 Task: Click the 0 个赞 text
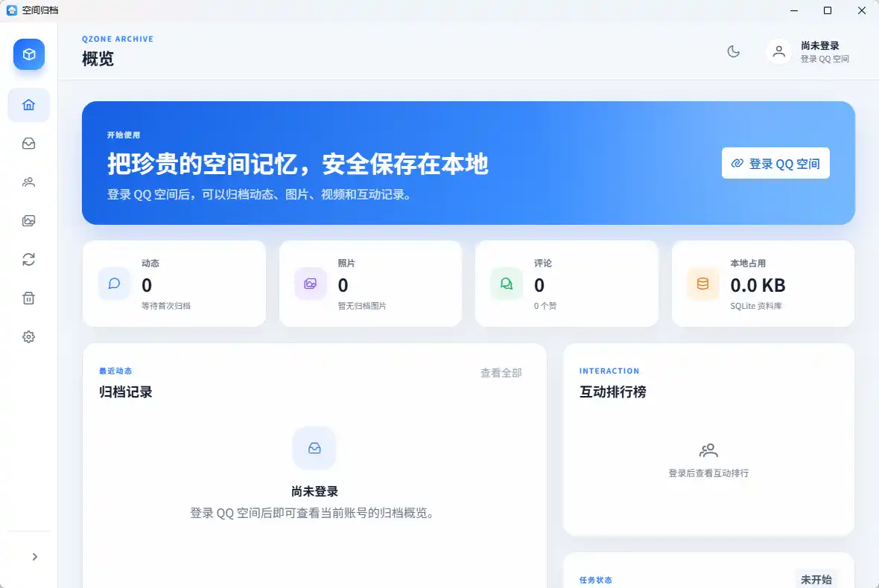click(x=545, y=306)
